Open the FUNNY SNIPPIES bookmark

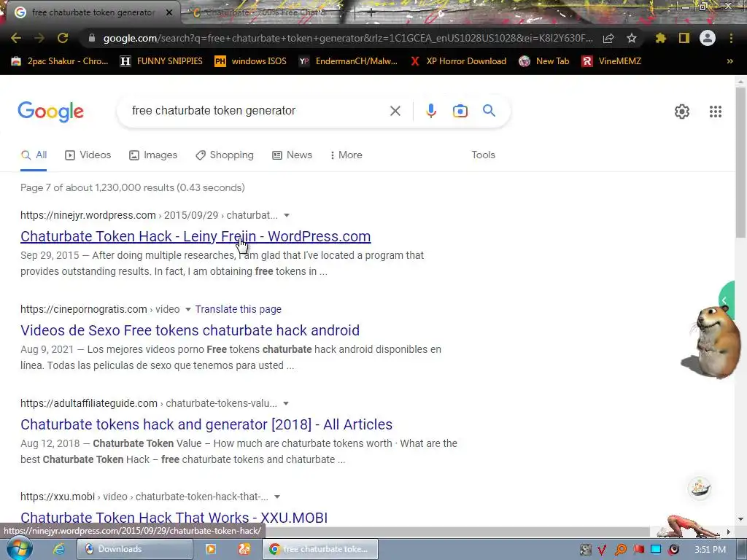point(161,61)
